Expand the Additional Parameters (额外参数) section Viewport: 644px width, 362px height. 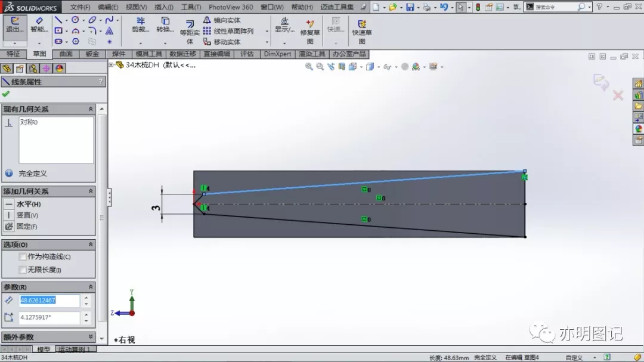[91, 337]
